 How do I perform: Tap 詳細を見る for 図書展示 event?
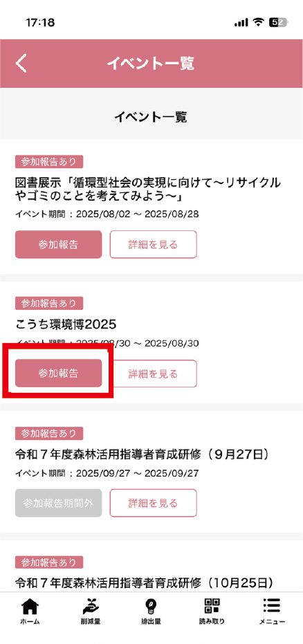153,244
